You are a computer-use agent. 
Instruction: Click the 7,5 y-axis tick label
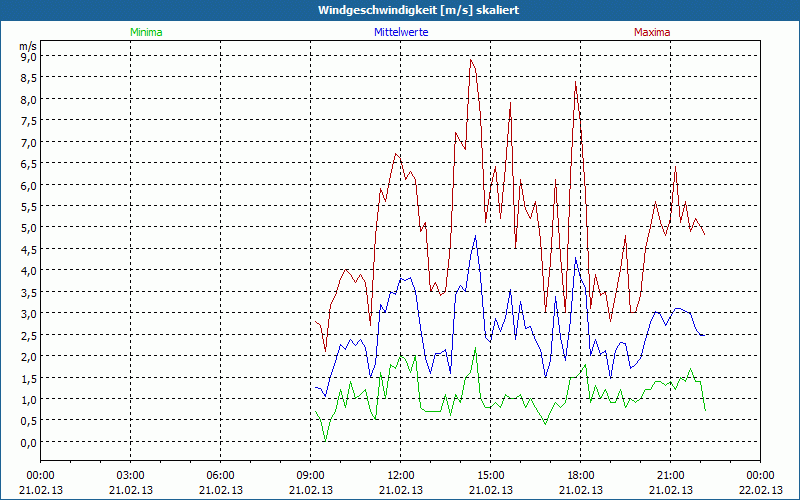pos(28,121)
